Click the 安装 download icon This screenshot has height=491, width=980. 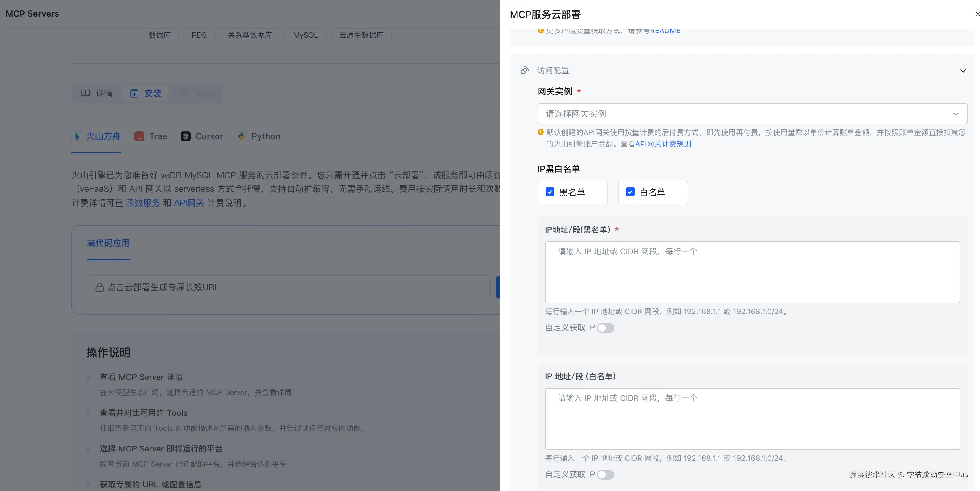tap(134, 93)
